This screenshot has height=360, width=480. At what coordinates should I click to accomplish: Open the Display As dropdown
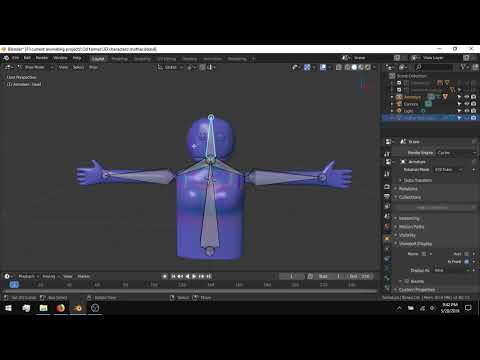452,270
